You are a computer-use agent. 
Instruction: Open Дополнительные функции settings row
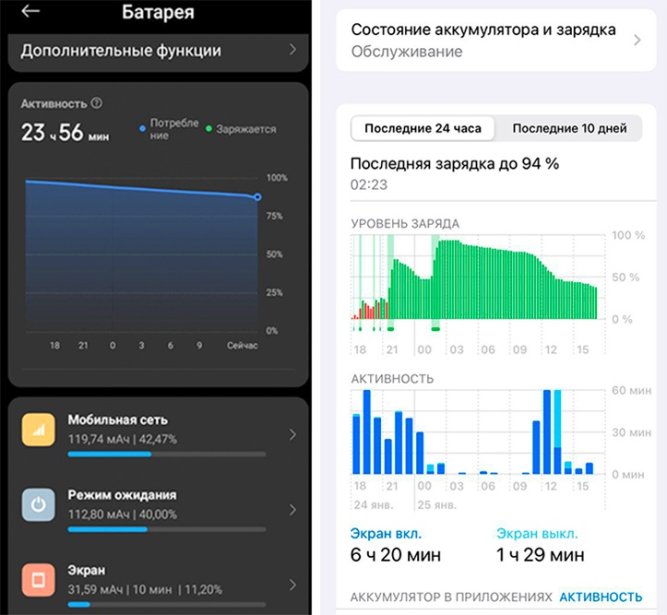coord(158,51)
